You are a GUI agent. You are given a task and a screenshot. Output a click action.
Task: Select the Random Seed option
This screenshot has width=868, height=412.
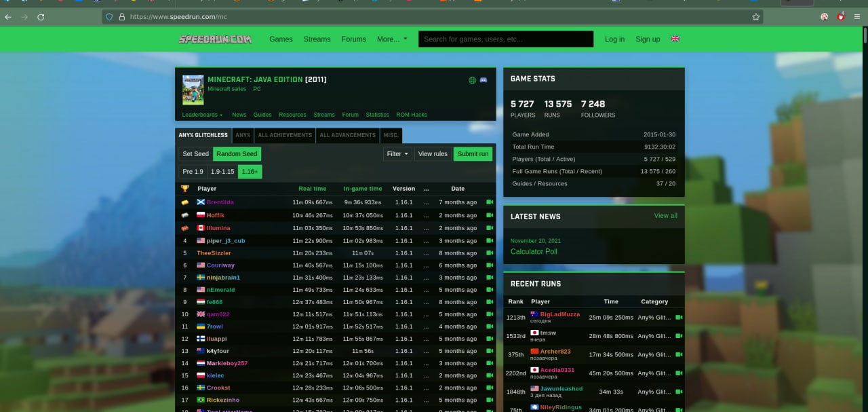click(237, 154)
